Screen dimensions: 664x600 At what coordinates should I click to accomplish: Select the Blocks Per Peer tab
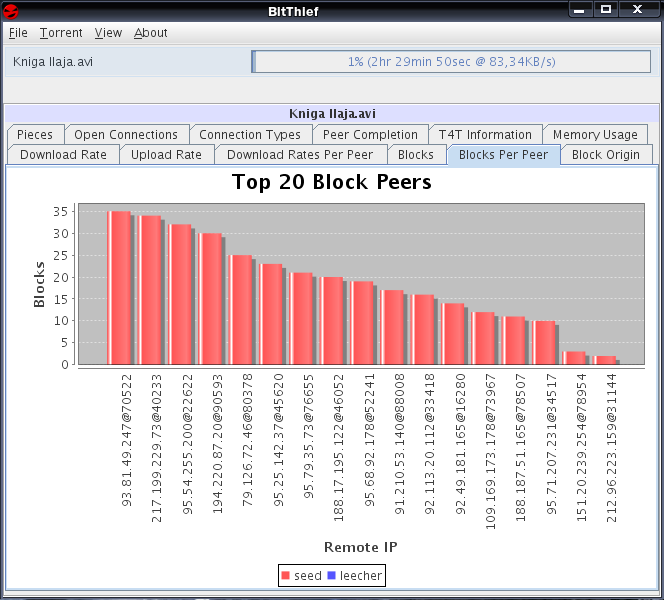tap(504, 155)
